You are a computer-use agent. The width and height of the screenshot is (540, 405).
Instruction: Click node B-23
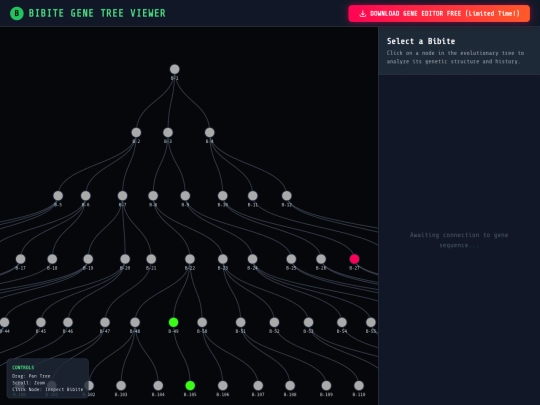223,259
